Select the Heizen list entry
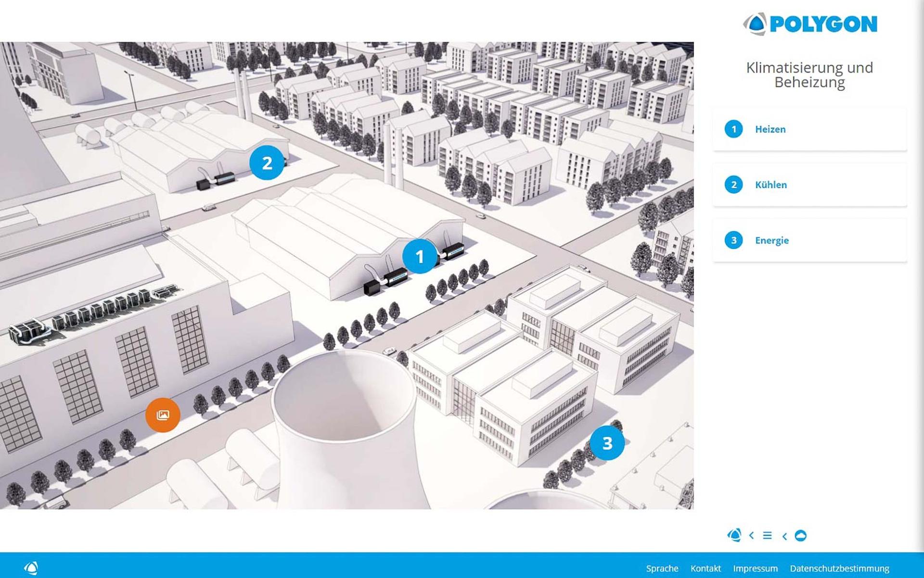The width and height of the screenshot is (924, 578). click(x=809, y=129)
